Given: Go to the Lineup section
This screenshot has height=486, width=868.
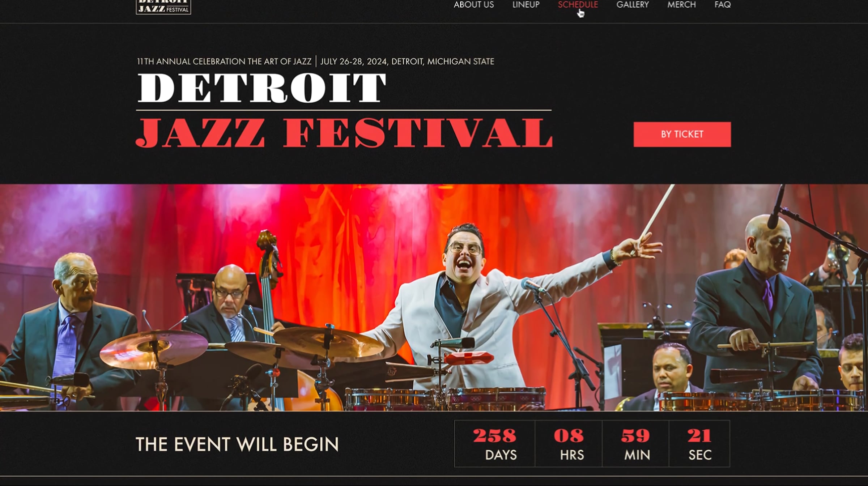Looking at the screenshot, I should tap(526, 5).
